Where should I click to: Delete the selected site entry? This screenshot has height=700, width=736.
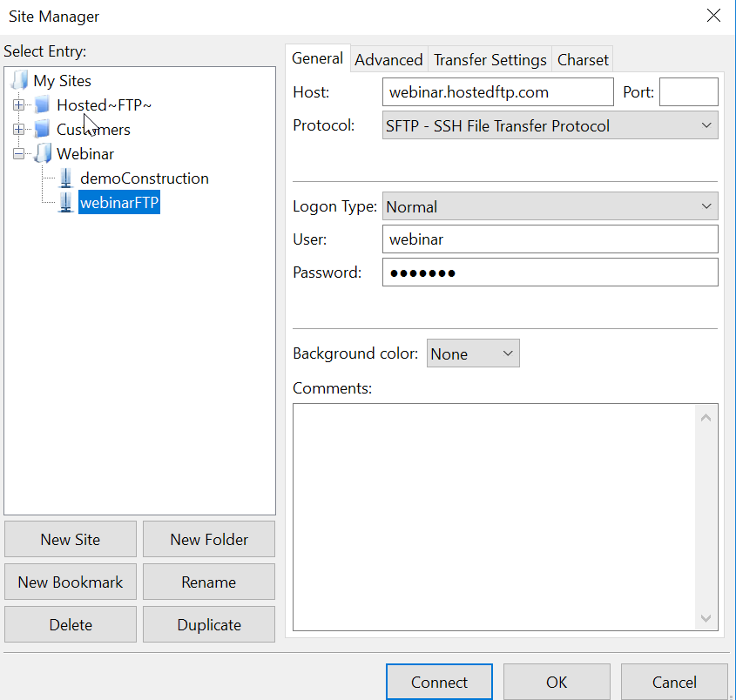(71, 624)
